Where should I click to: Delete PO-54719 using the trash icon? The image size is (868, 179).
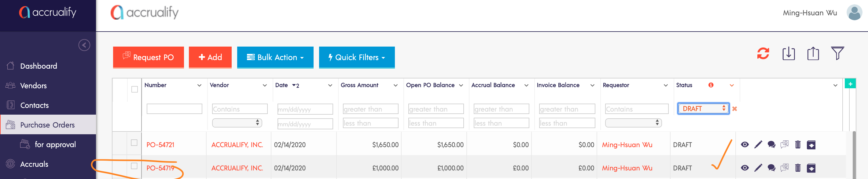point(798,168)
